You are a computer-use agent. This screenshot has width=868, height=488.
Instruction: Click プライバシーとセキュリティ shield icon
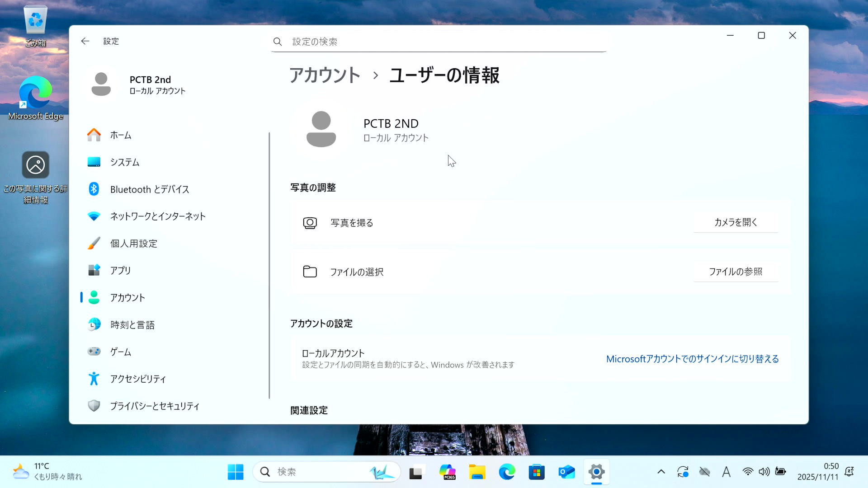tap(94, 406)
